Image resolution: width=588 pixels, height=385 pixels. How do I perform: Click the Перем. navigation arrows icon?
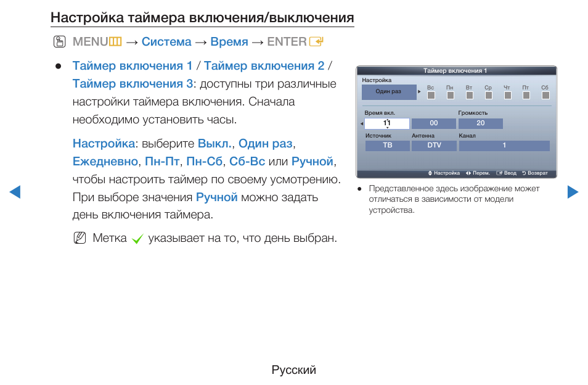469,173
